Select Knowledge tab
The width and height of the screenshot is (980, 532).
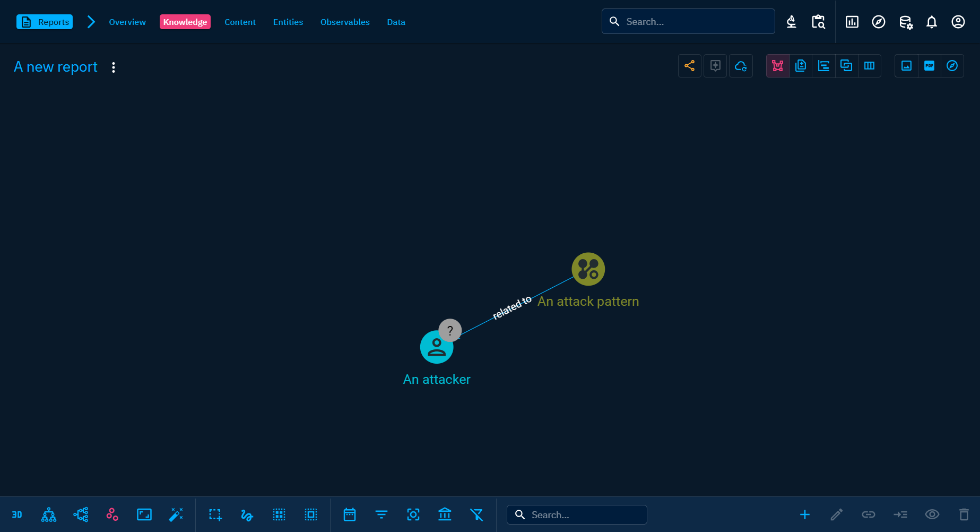pyautogui.click(x=185, y=22)
